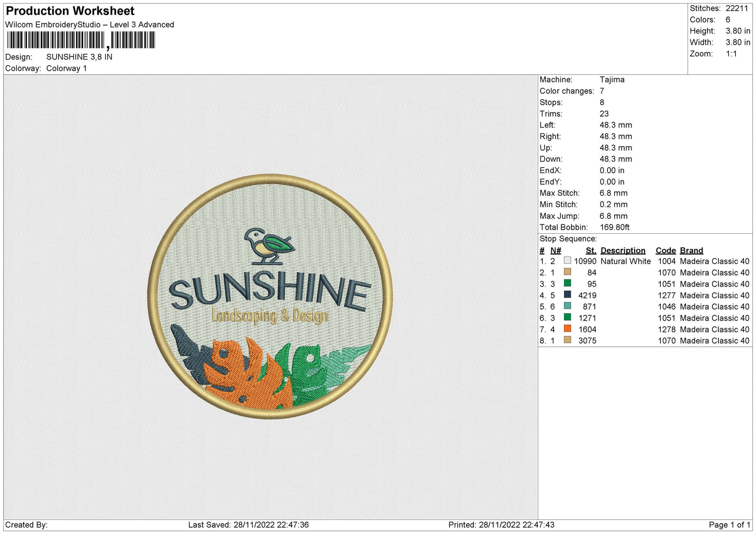
Task: Click the St. column header
Action: click(591, 251)
